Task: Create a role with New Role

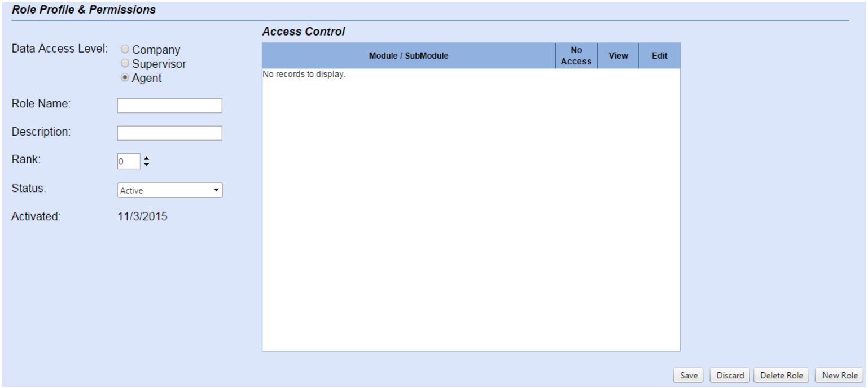Action: pyautogui.click(x=840, y=376)
